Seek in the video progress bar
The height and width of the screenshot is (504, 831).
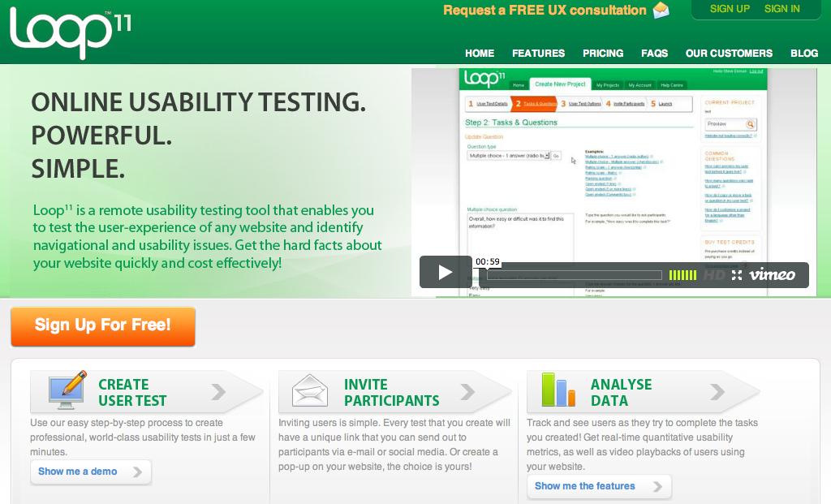coord(575,275)
